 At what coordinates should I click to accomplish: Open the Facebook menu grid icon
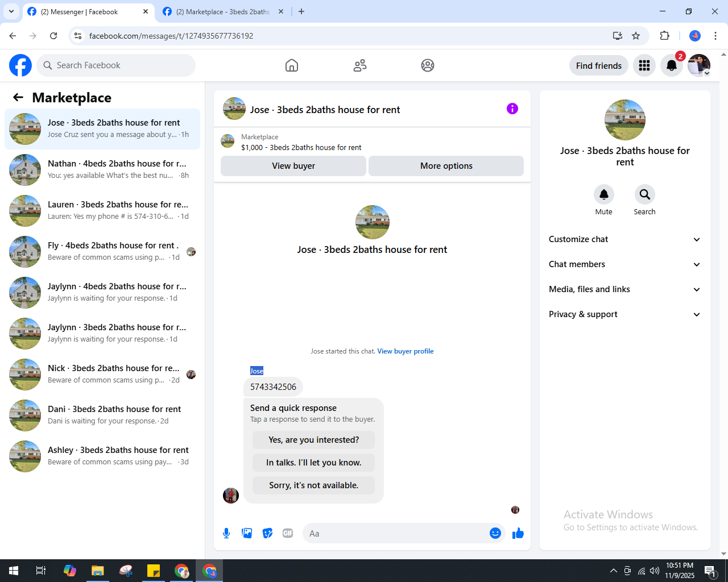point(644,65)
